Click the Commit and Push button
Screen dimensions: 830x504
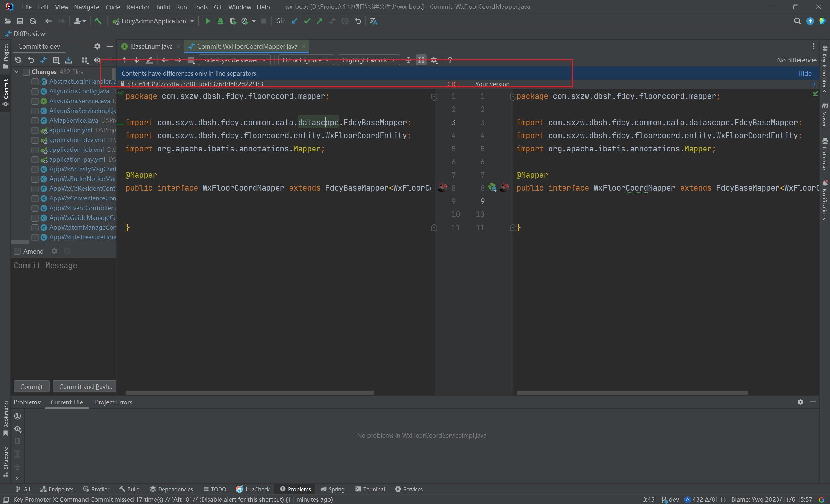coord(86,386)
